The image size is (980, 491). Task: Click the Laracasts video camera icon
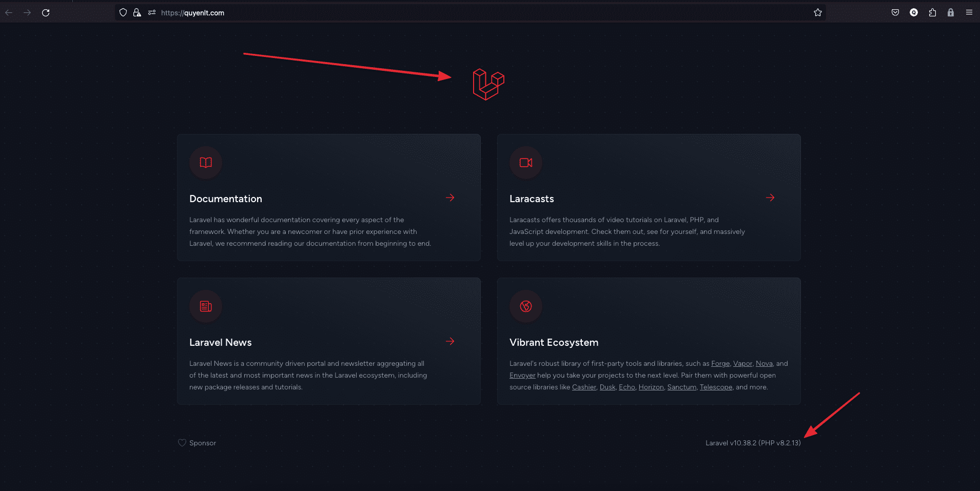pyautogui.click(x=526, y=163)
